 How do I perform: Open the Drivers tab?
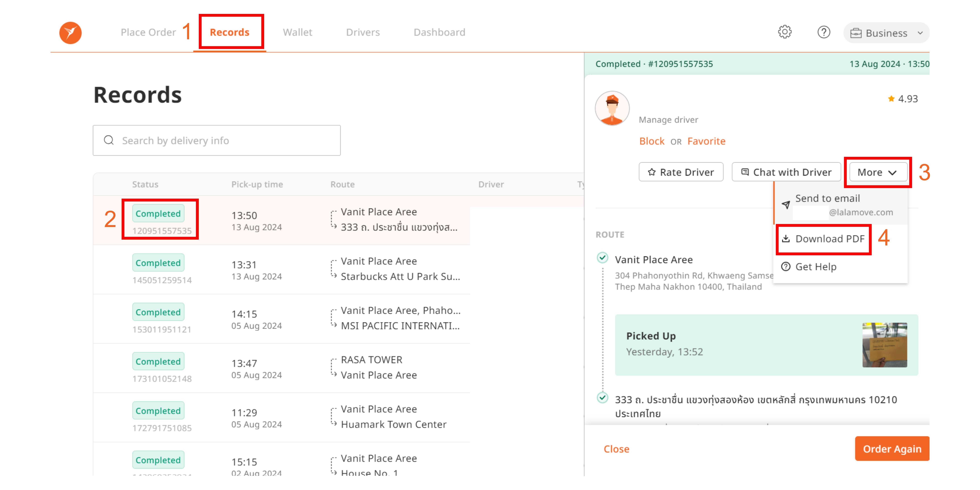click(x=363, y=32)
